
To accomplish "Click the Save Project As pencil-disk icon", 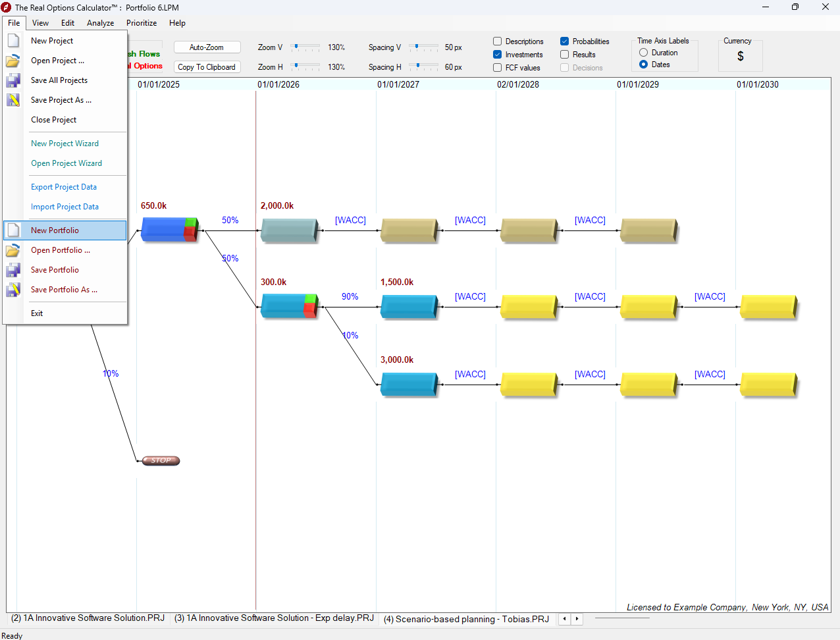I will pos(13,99).
